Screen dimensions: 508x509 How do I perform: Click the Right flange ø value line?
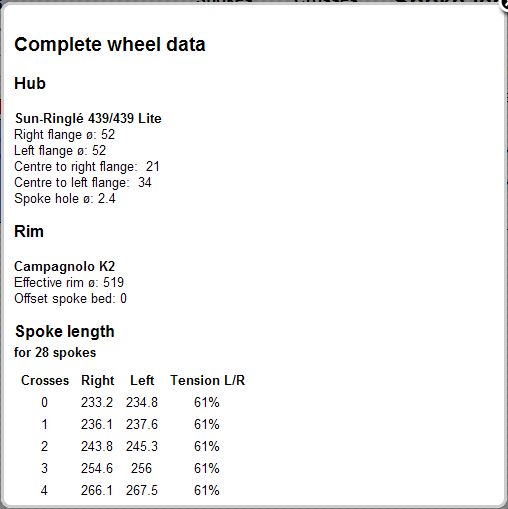click(64, 135)
